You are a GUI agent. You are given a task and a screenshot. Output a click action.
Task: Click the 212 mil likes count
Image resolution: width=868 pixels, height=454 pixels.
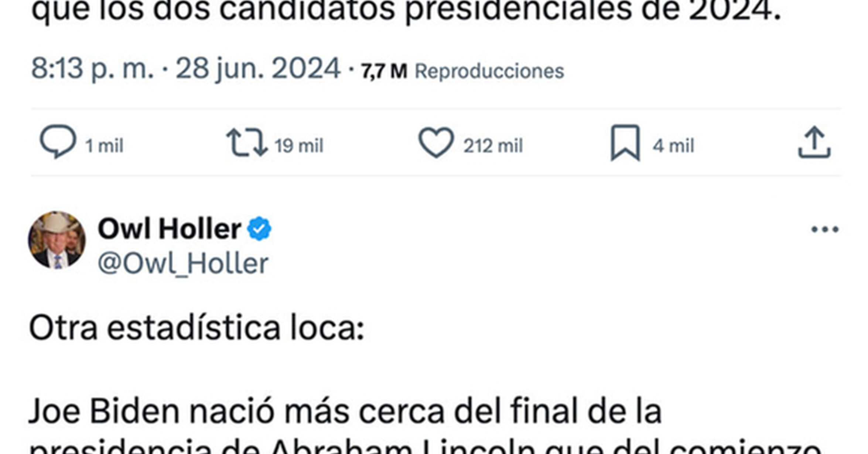coord(493,145)
